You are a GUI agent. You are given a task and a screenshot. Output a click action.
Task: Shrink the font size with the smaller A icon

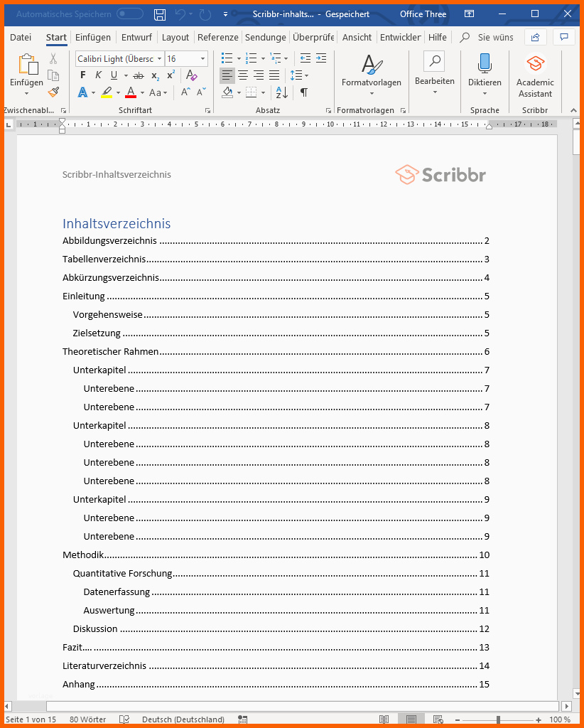click(201, 92)
